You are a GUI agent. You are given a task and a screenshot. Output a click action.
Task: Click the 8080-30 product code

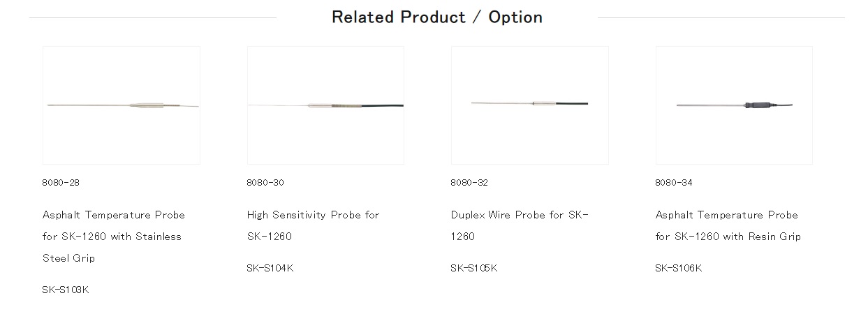[x=265, y=183]
